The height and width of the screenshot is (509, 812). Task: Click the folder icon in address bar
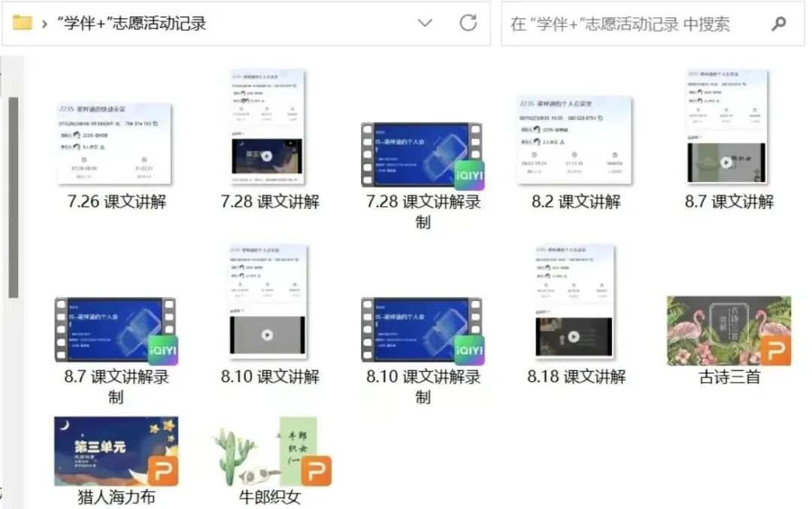22,23
